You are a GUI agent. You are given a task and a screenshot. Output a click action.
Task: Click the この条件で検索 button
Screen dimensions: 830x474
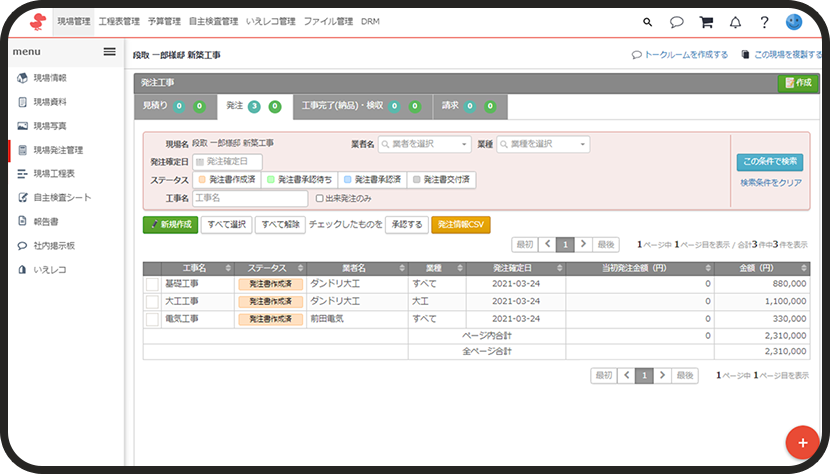[770, 162]
